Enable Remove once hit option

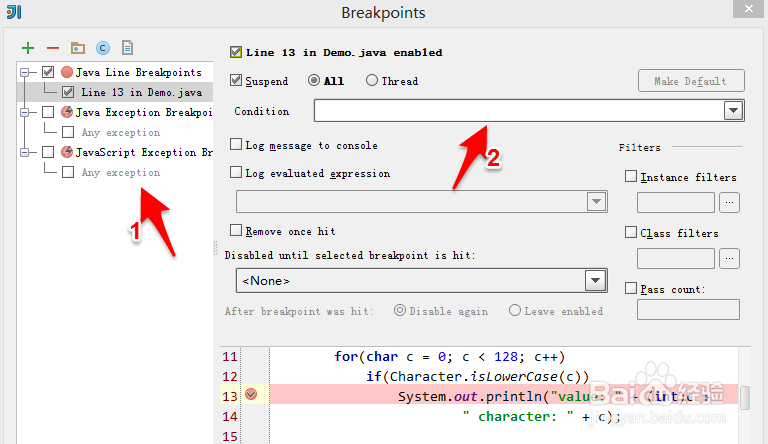point(236,230)
